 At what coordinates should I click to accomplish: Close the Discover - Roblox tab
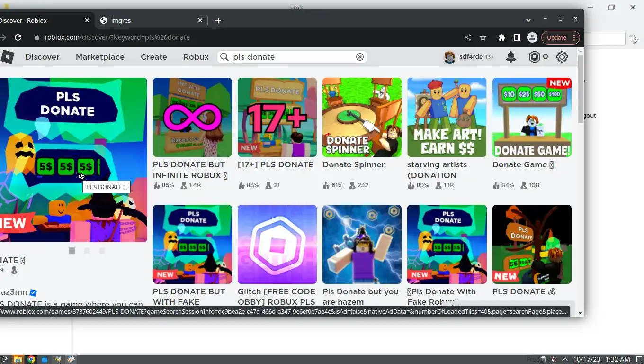(x=87, y=20)
